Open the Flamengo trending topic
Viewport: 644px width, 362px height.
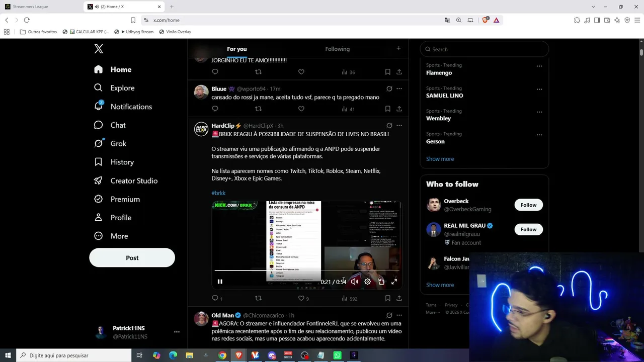click(439, 73)
